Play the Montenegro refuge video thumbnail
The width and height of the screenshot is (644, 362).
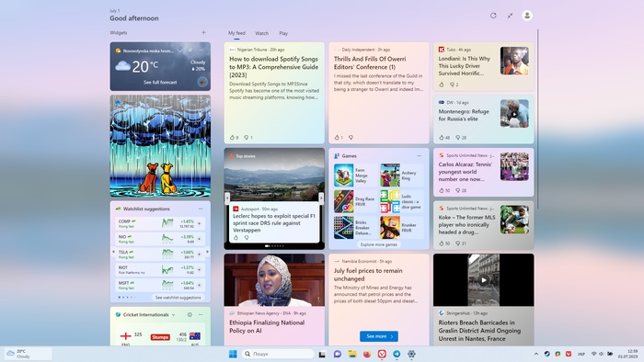(x=514, y=114)
